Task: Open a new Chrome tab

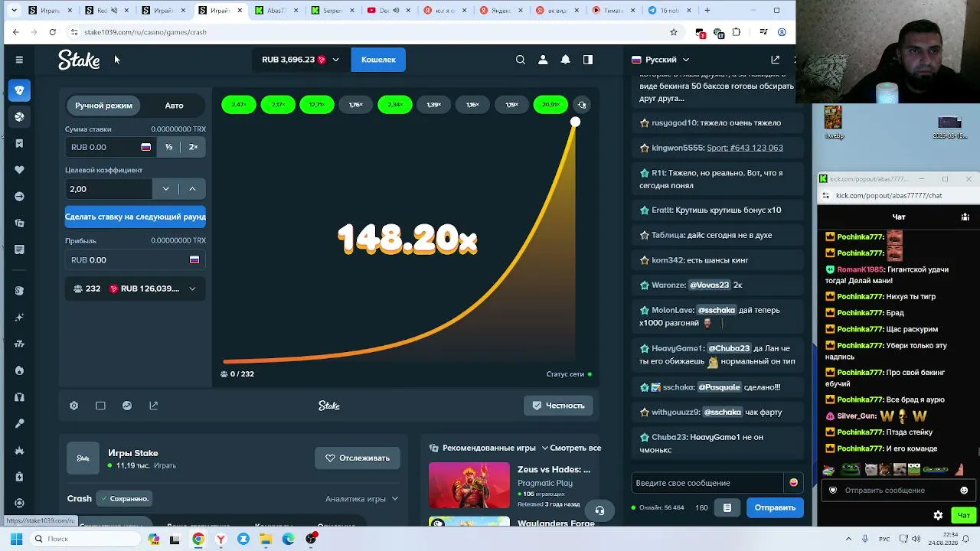Action: [x=707, y=11]
